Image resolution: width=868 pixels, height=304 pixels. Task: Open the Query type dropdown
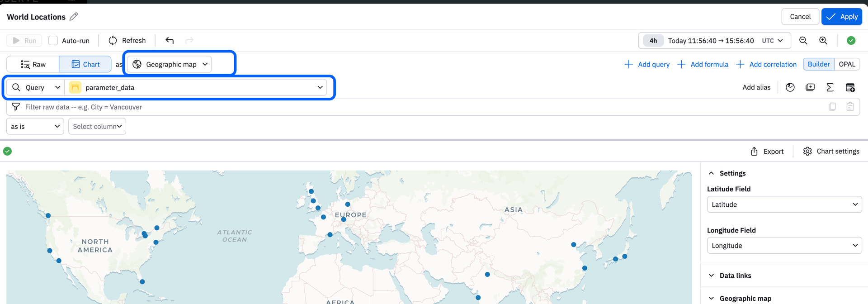pyautogui.click(x=36, y=87)
